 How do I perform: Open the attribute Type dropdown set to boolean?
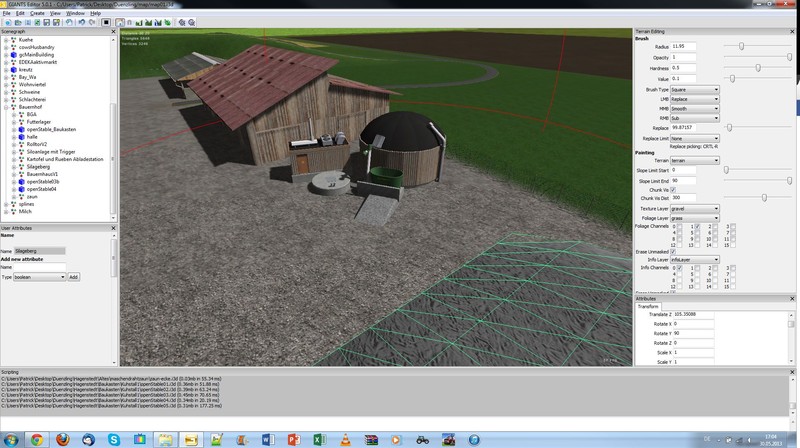pyautogui.click(x=39, y=277)
